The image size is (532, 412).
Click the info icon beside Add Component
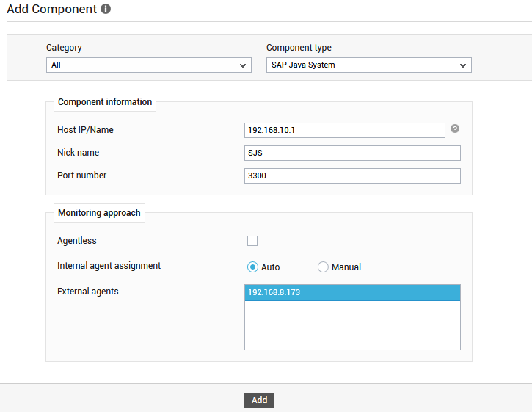[106, 9]
